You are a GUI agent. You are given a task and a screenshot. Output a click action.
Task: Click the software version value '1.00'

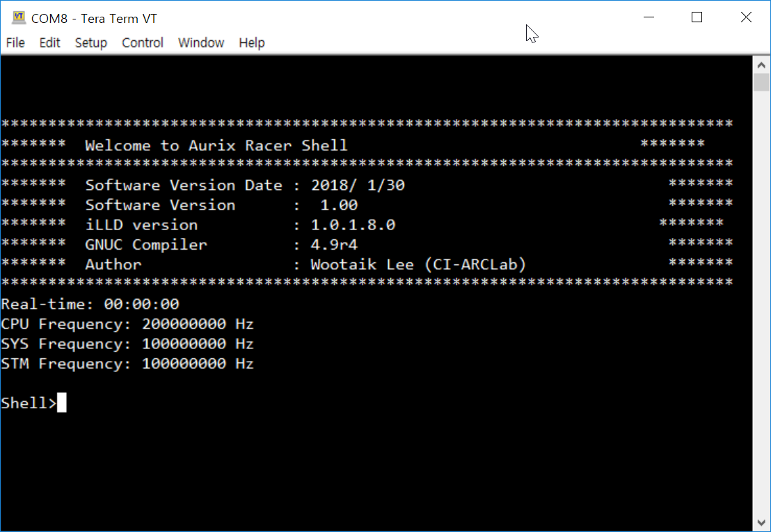click(339, 205)
